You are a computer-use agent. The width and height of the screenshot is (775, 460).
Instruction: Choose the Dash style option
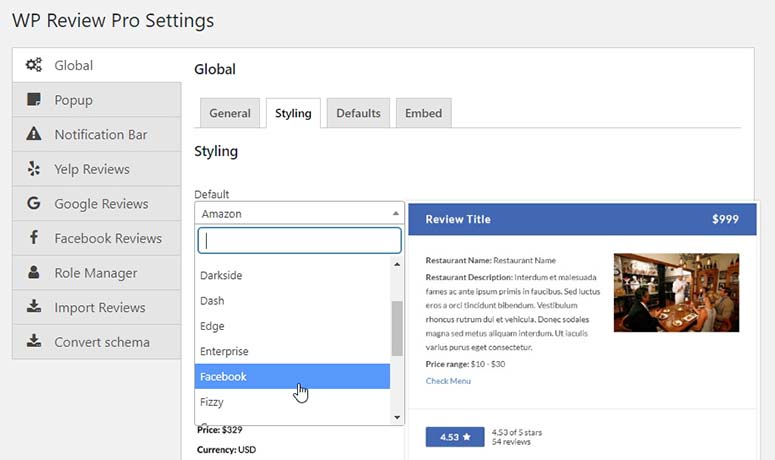[x=292, y=300]
